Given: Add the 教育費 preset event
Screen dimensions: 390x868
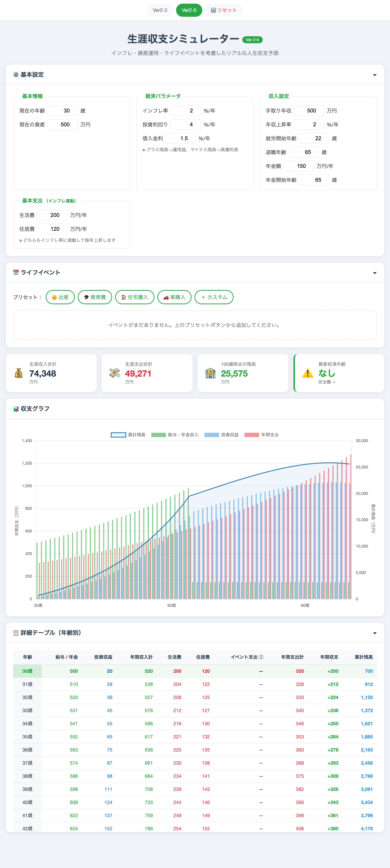Looking at the screenshot, I should tap(95, 297).
